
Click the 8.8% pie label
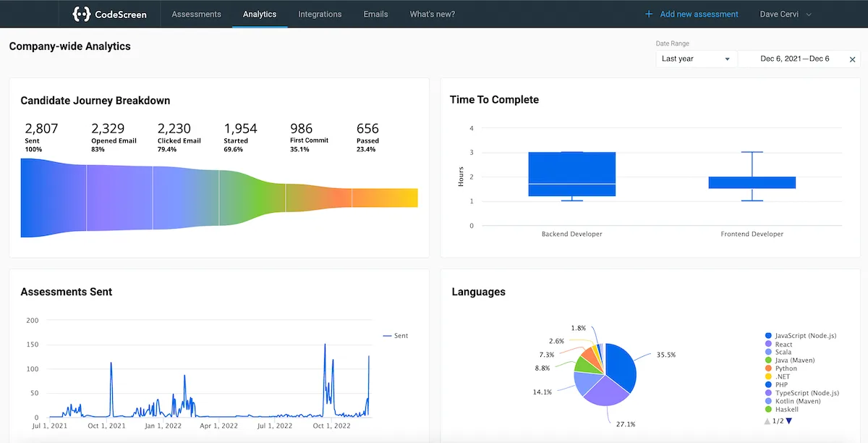(542, 368)
